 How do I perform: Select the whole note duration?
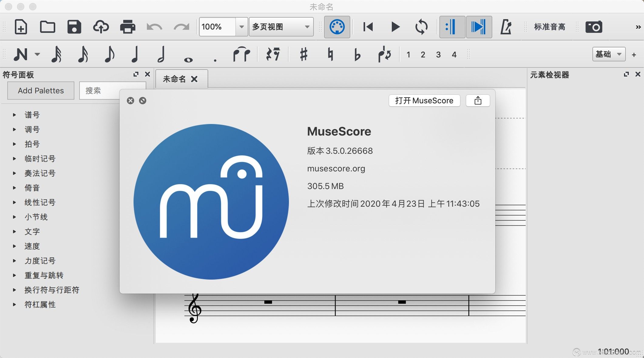pyautogui.click(x=188, y=60)
